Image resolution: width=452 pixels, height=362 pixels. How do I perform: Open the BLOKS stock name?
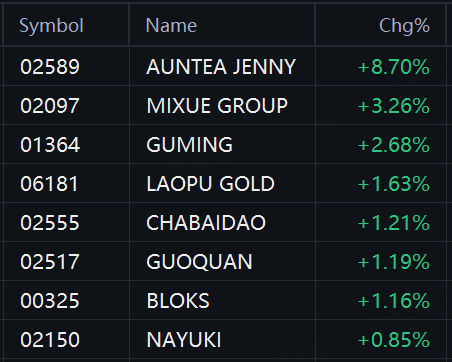click(x=178, y=301)
